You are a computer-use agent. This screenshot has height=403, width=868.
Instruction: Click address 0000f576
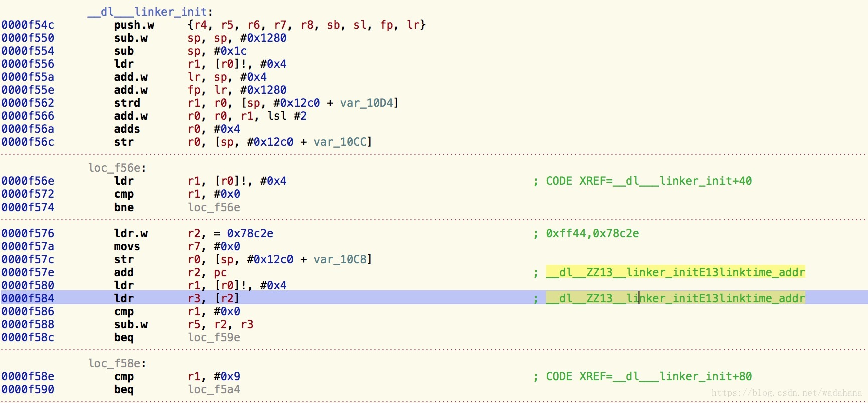click(x=28, y=233)
